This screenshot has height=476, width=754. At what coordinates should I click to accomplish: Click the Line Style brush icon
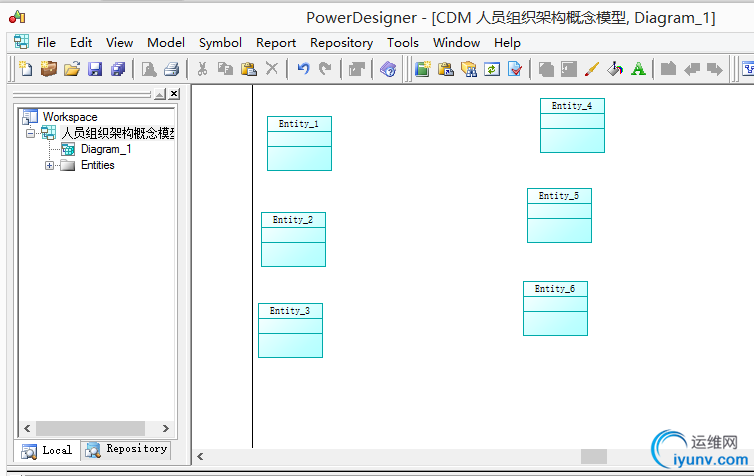[592, 69]
